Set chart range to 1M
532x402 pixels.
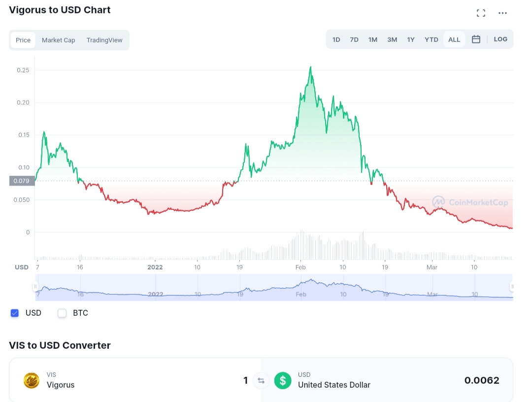(x=372, y=40)
